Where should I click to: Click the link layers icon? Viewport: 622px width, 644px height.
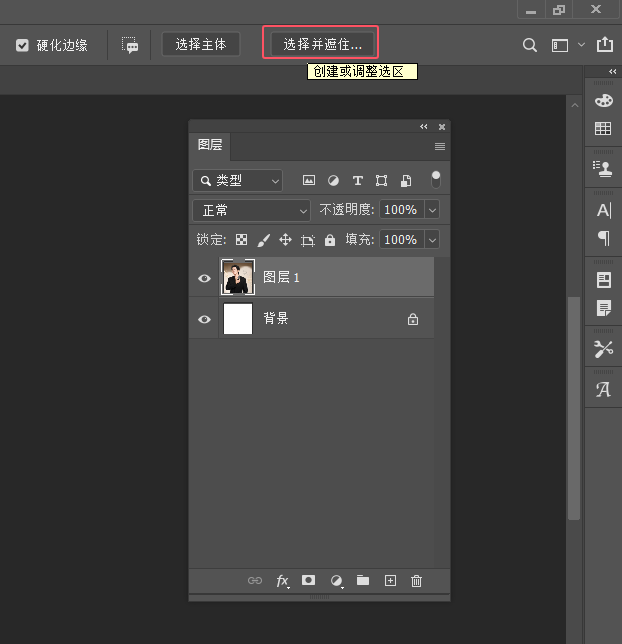click(255, 580)
